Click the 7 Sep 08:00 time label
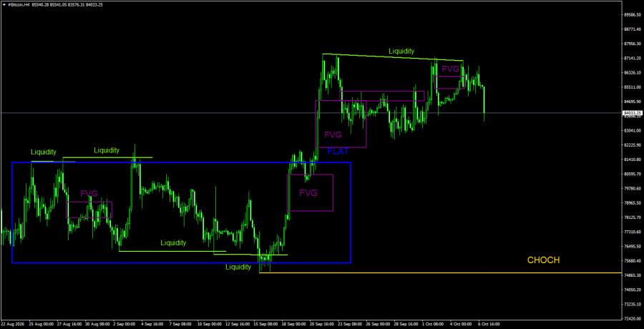644x329 pixels. (181, 324)
